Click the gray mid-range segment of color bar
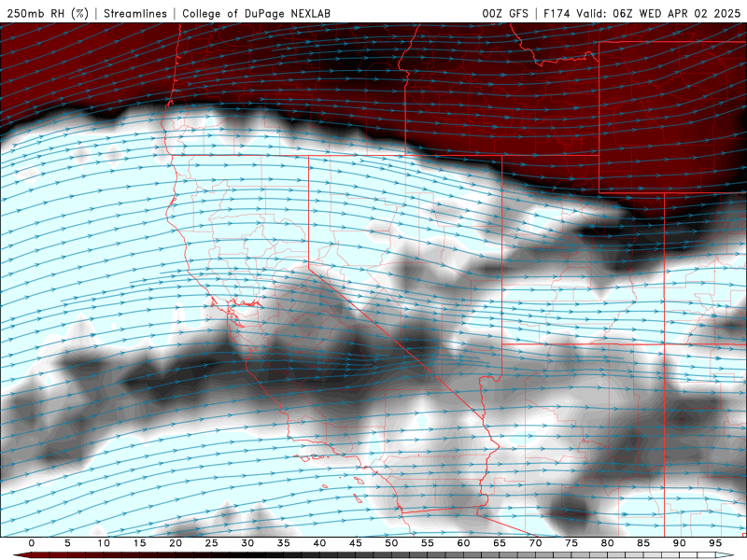The width and height of the screenshot is (747, 560). tap(429, 555)
